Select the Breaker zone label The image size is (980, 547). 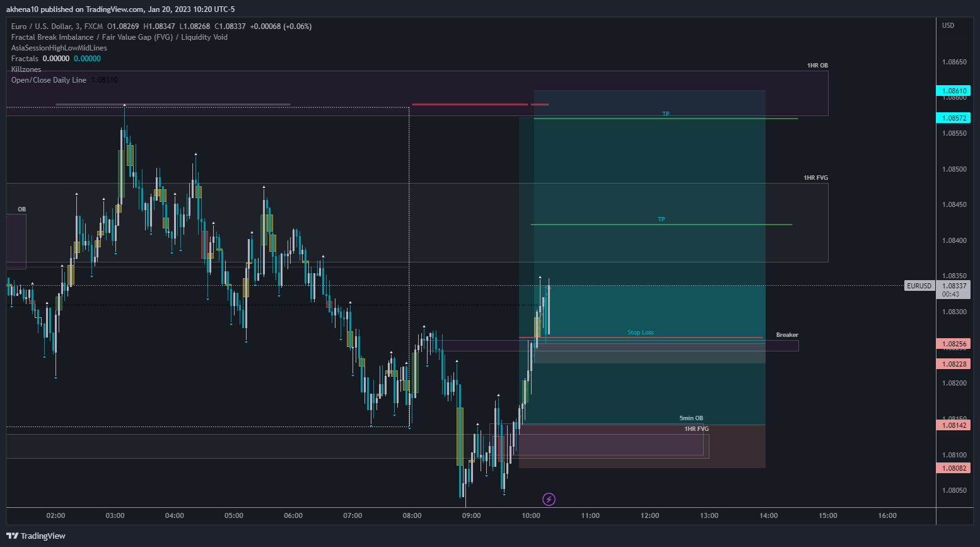coord(787,335)
